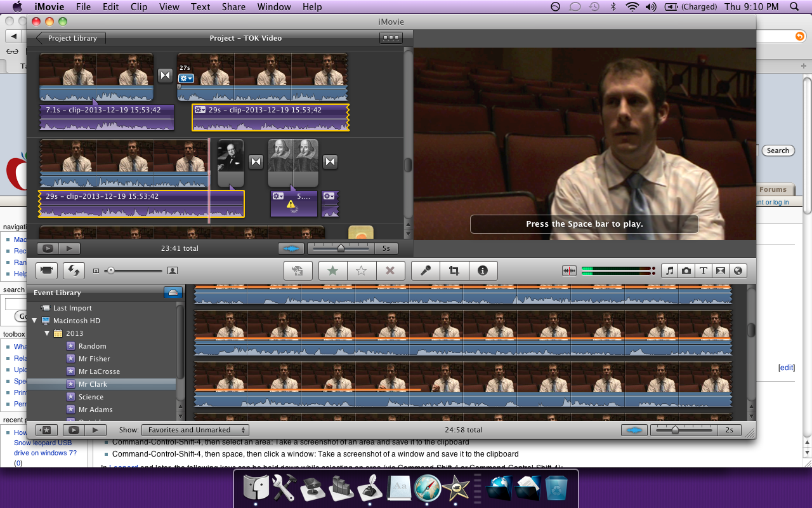Open the Share menu
Screen dimensions: 812x508
234,7
